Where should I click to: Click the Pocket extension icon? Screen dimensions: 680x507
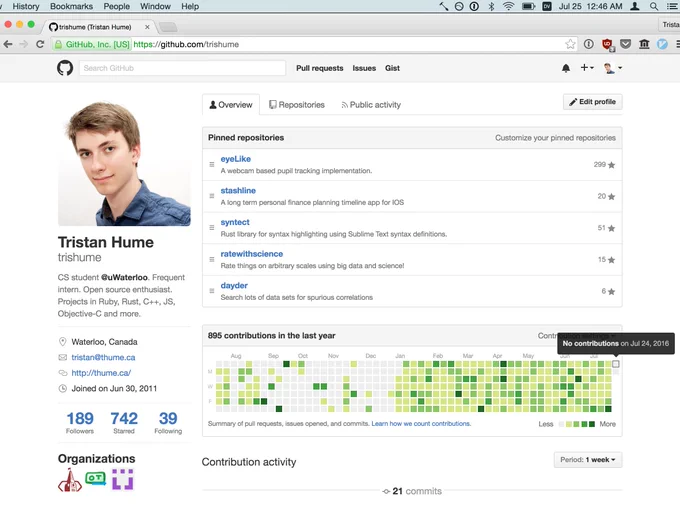pyautogui.click(x=625, y=44)
